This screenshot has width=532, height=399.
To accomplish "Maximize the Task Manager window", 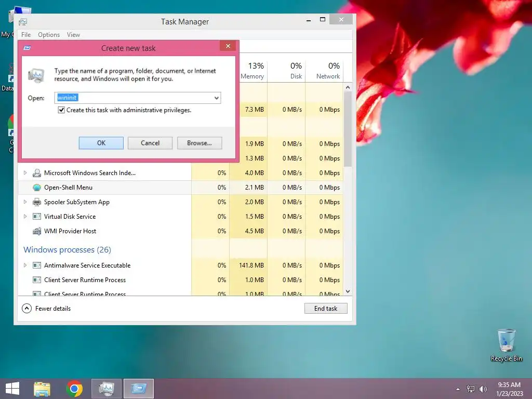I will [x=323, y=20].
